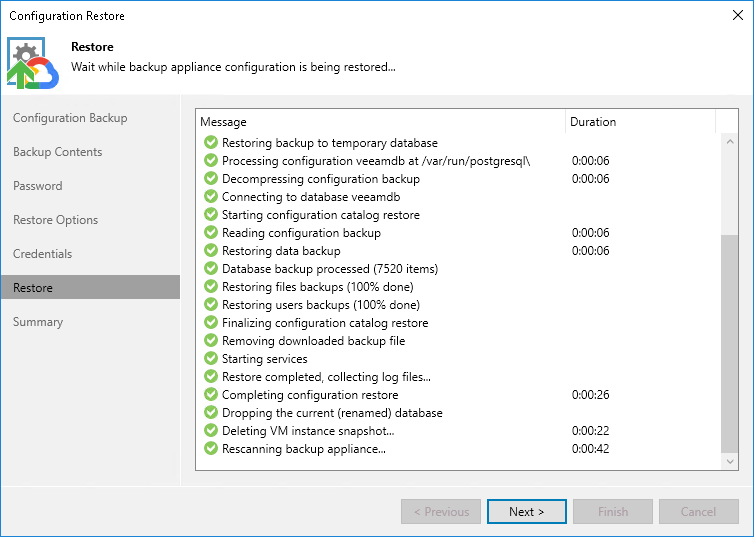Click check icon beside Dropping the current database
The width and height of the screenshot is (754, 537).
coord(211,412)
